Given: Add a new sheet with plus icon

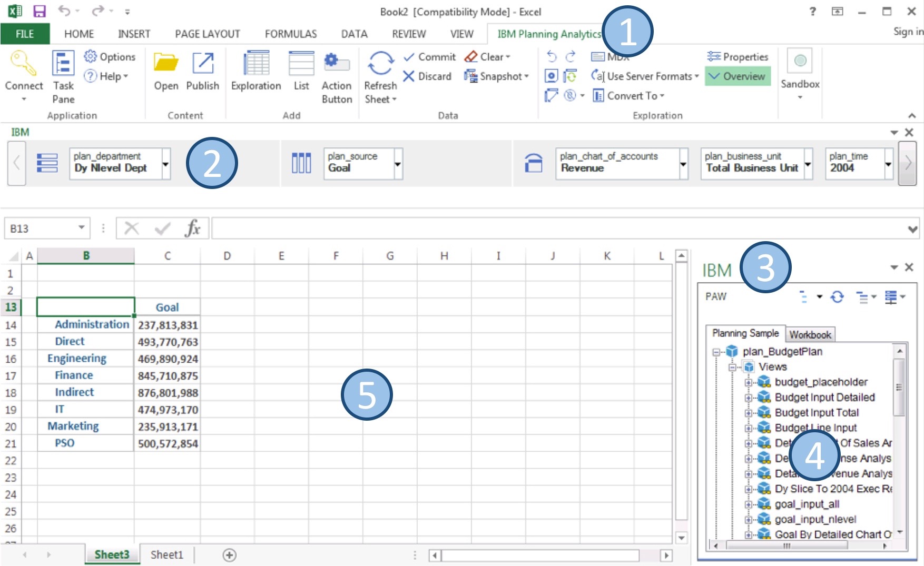Looking at the screenshot, I should point(229,555).
